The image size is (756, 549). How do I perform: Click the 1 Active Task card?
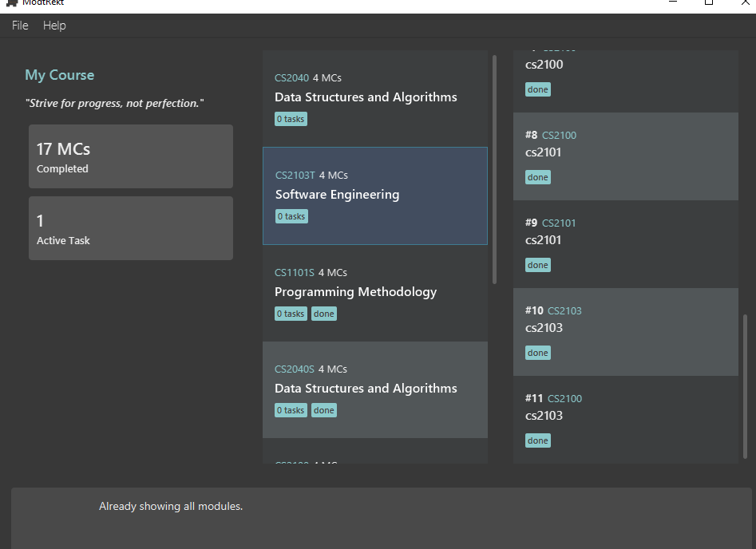click(131, 228)
